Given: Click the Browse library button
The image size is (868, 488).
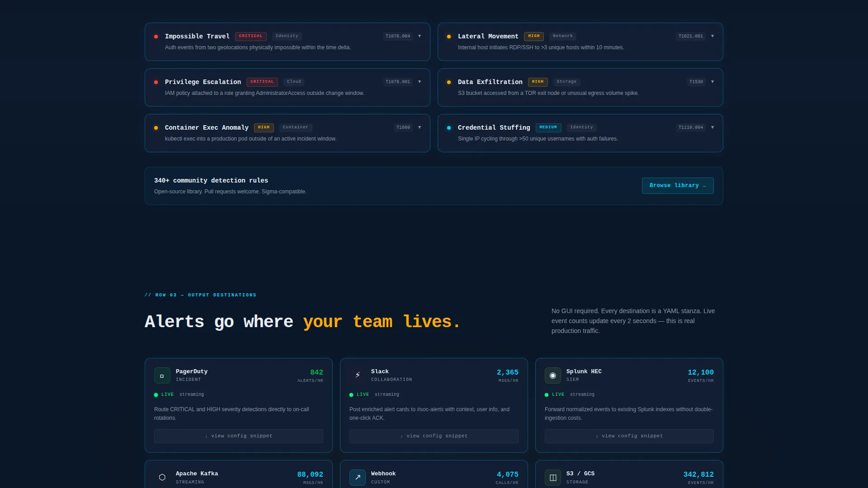Looking at the screenshot, I should click(x=678, y=186).
